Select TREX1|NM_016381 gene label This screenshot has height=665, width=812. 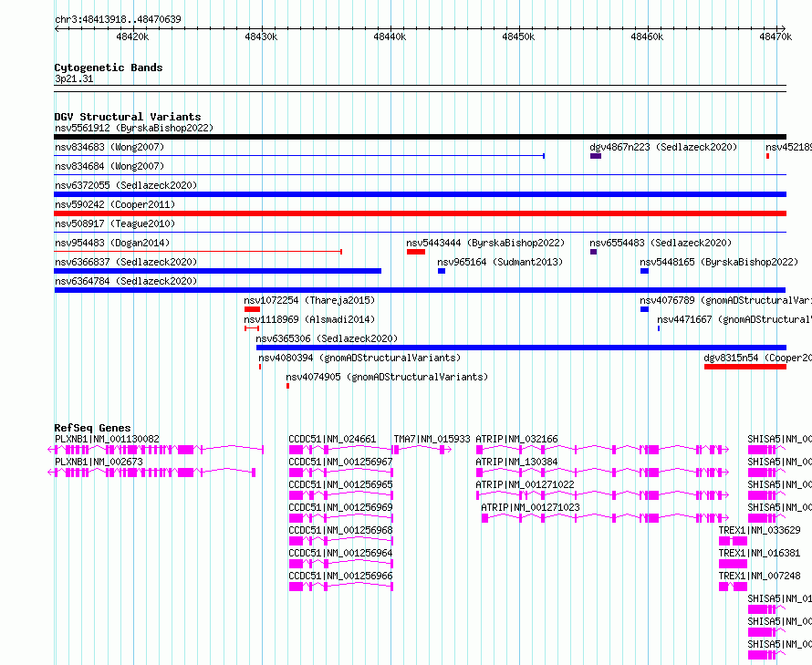pyautogui.click(x=760, y=553)
